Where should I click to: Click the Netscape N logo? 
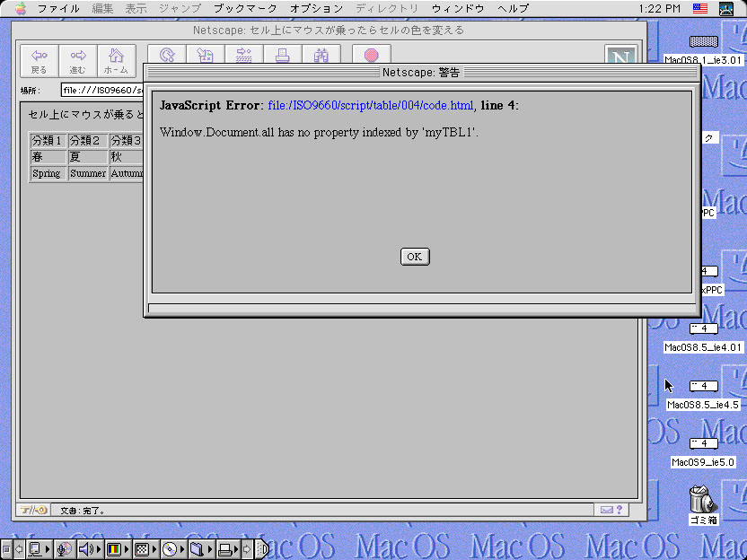tap(620, 54)
